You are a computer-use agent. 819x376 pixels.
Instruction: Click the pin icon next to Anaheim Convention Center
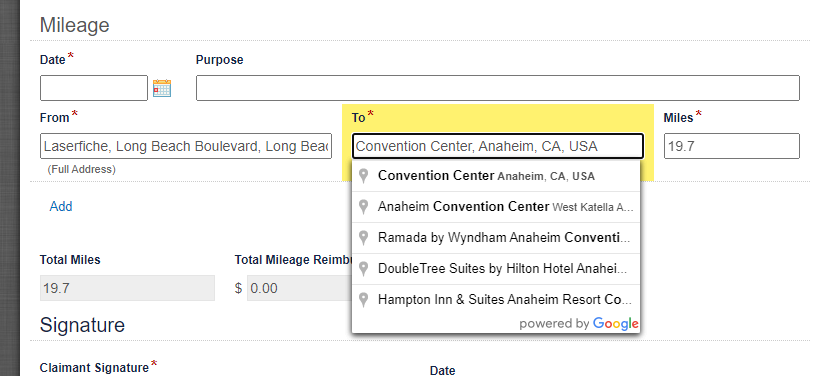click(x=364, y=207)
